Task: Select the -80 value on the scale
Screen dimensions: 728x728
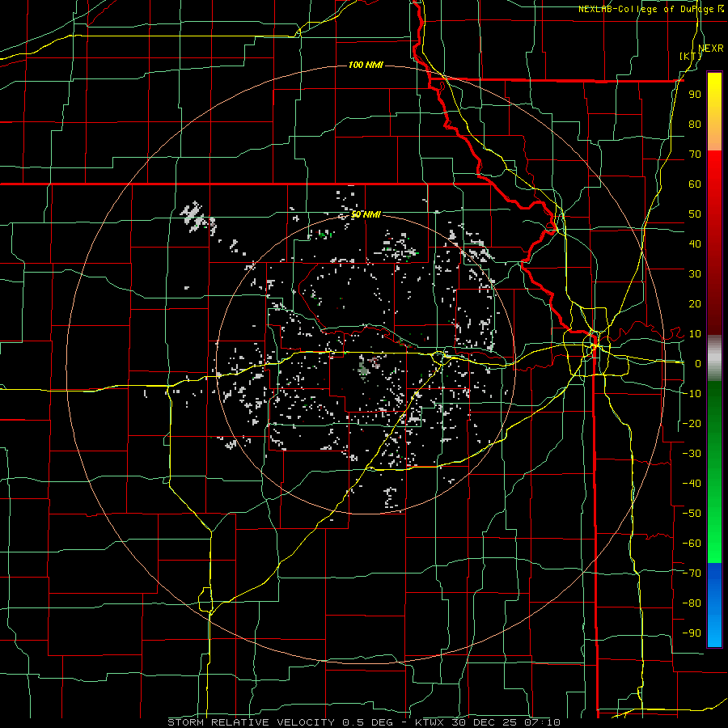Action: tap(692, 603)
